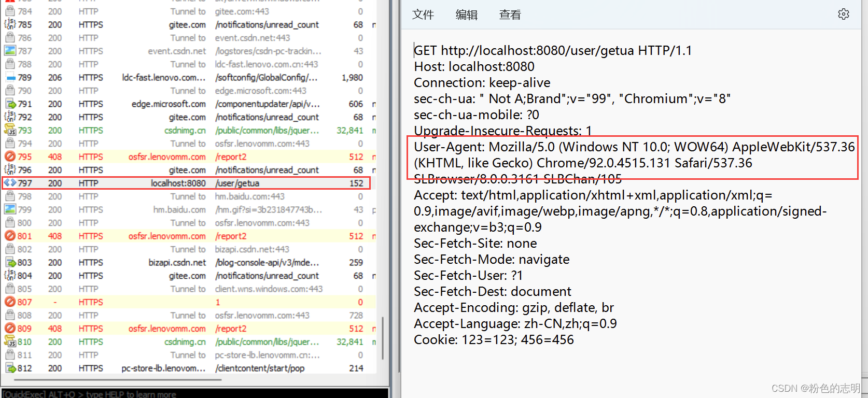Click the partial content icon of session 789
868x398 pixels.
(x=10, y=78)
